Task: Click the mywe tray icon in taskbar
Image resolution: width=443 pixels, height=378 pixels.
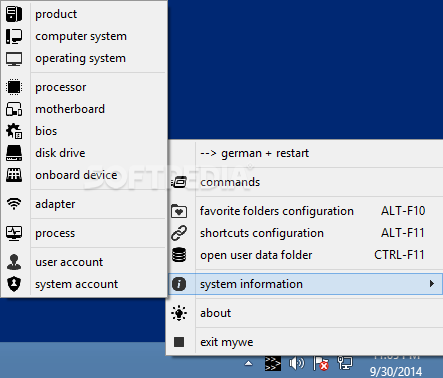Action: (273, 364)
